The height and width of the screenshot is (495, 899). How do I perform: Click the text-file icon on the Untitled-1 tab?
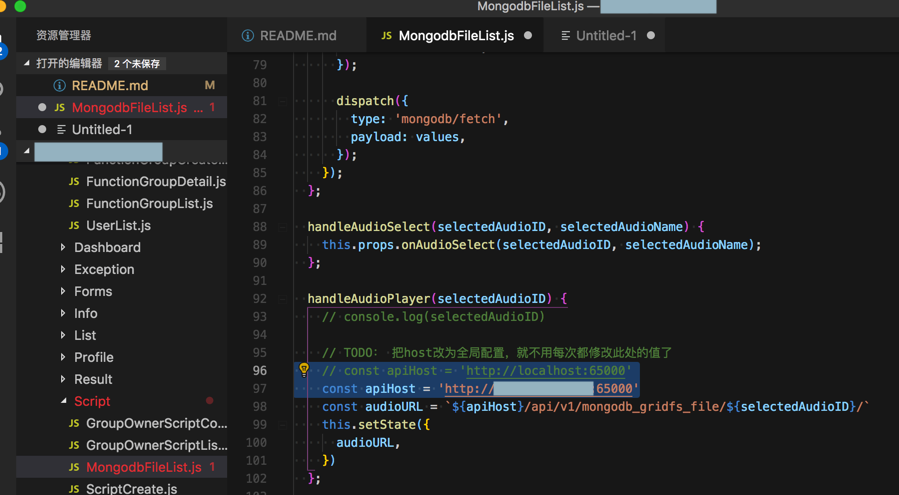point(565,36)
